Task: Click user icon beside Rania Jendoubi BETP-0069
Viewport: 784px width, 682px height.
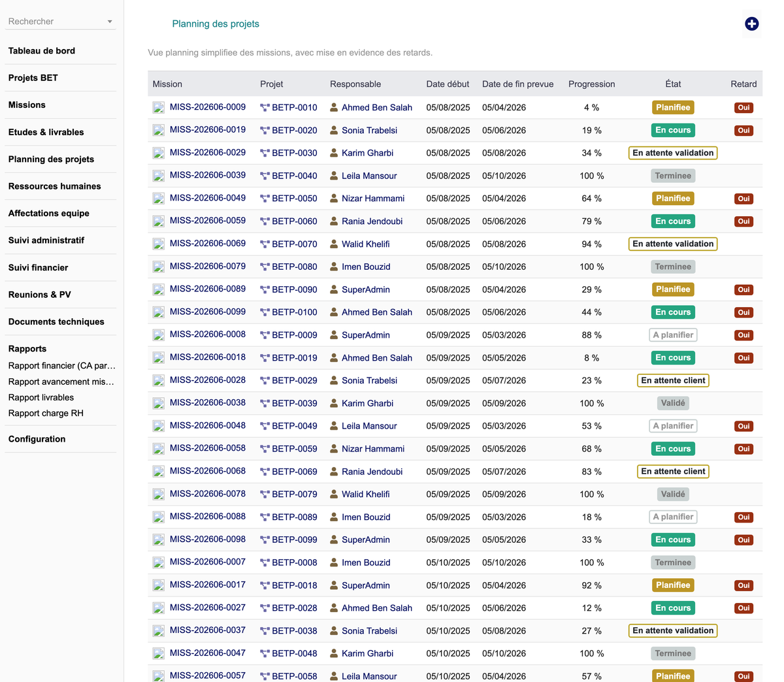Action: [x=334, y=471]
